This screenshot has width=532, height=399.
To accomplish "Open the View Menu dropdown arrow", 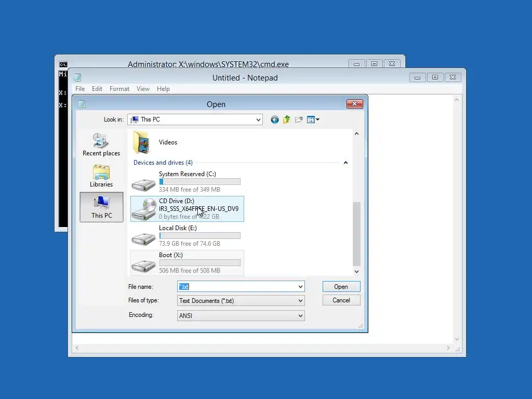I will point(317,119).
